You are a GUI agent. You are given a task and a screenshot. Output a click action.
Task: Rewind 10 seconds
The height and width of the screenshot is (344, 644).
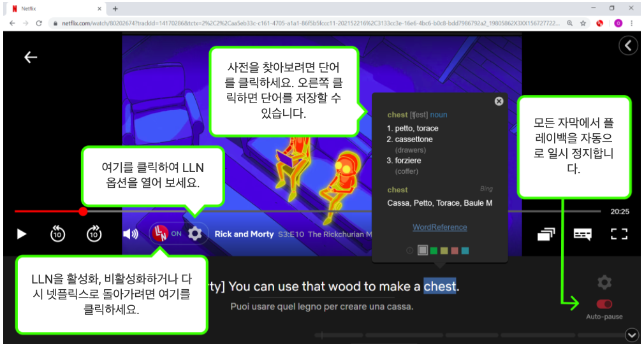57,234
